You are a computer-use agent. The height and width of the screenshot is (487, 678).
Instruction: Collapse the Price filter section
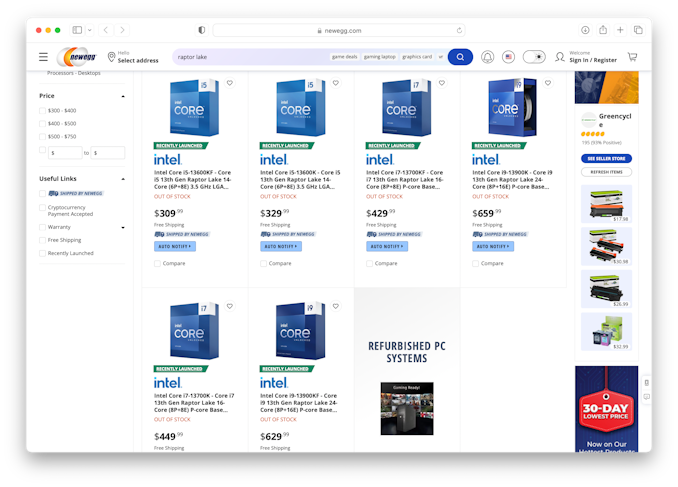pos(123,96)
